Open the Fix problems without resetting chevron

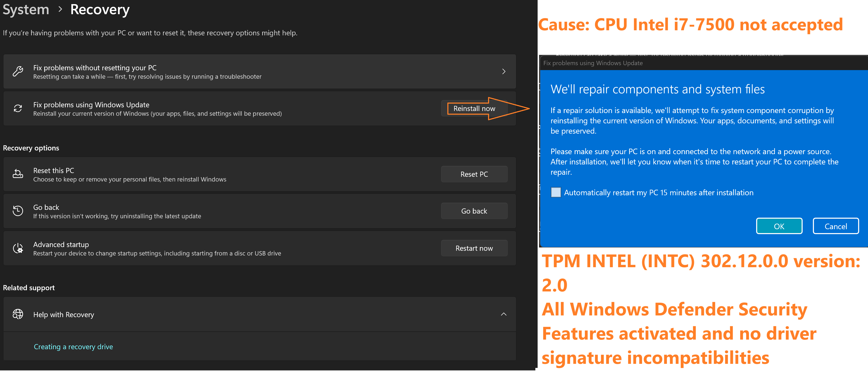pos(503,72)
